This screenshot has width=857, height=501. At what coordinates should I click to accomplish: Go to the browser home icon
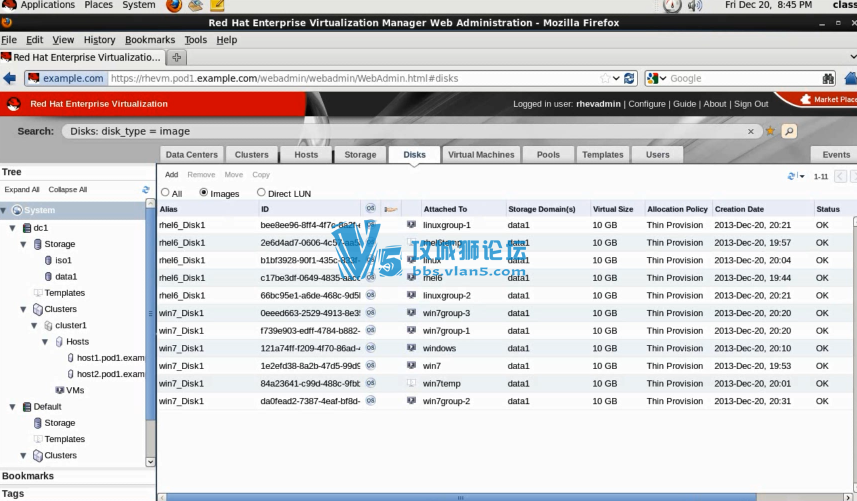pyautogui.click(x=850, y=78)
